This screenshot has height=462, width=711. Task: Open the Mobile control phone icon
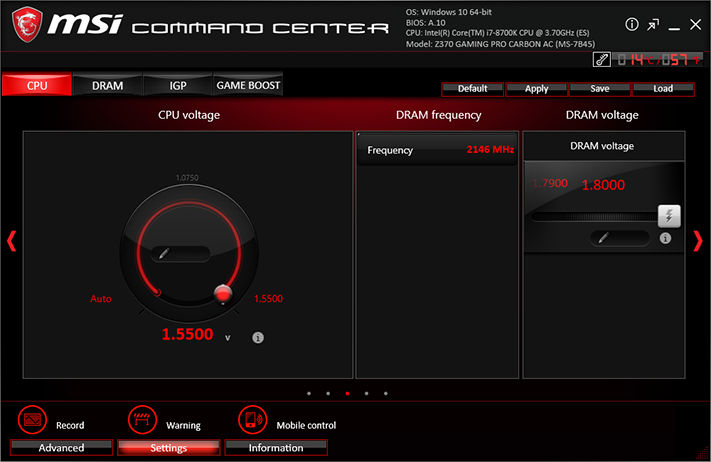tap(253, 420)
